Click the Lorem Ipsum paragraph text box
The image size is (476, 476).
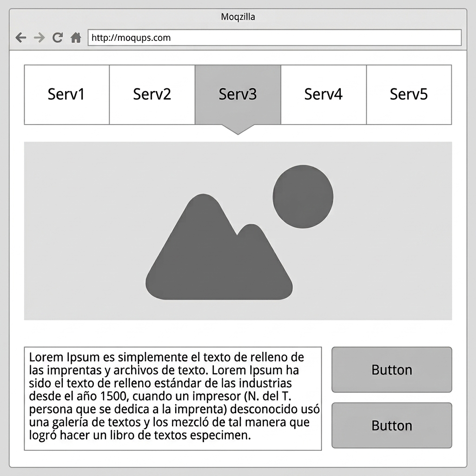pyautogui.click(x=173, y=398)
